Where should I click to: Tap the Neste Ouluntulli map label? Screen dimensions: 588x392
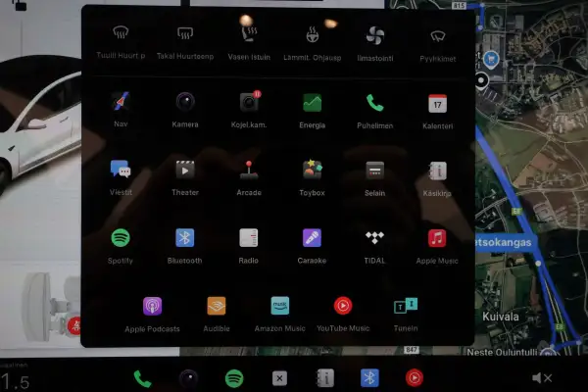502,352
